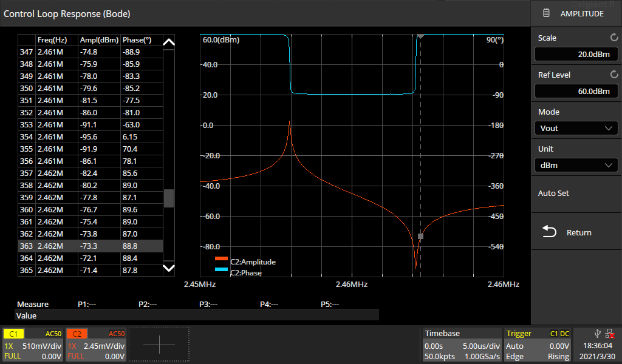Click the P5:--- measure slot
Screen dimensions: 622x364
point(330,304)
